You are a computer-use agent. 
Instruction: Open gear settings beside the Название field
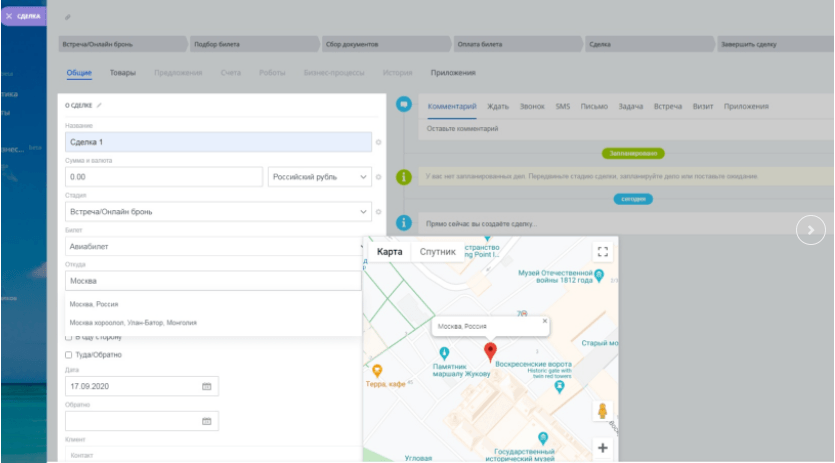(379, 143)
